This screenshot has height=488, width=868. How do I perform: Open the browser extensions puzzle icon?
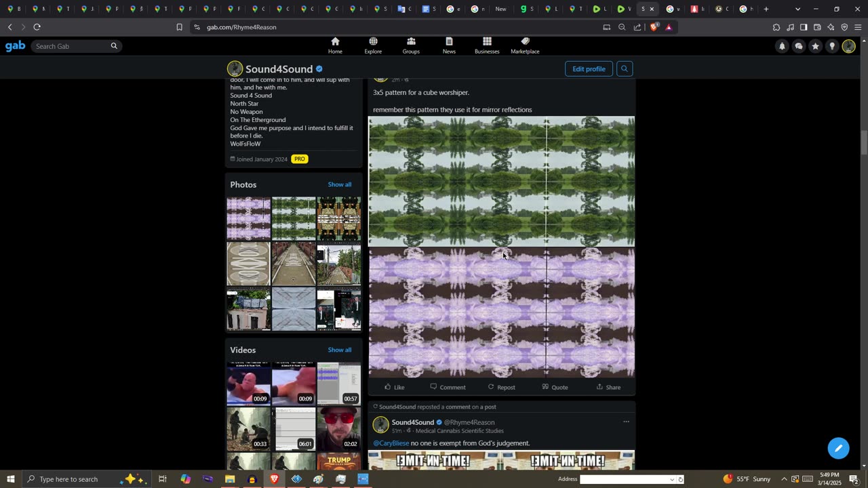(x=776, y=27)
